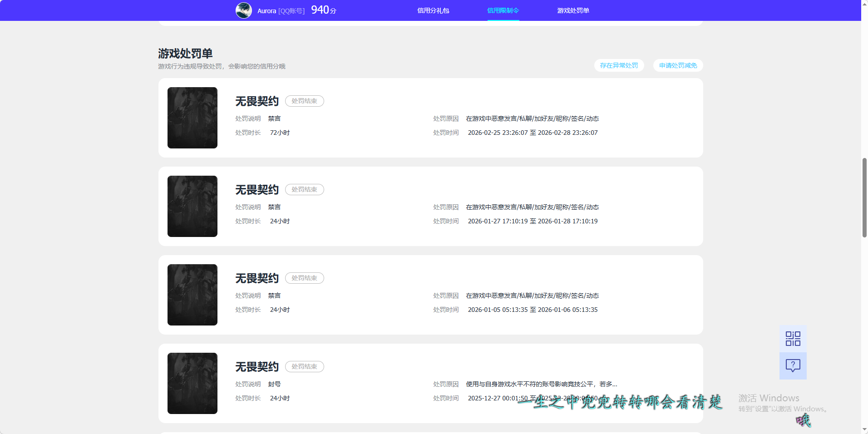
Task: Click the 存在异常处罚 button
Action: (619, 65)
